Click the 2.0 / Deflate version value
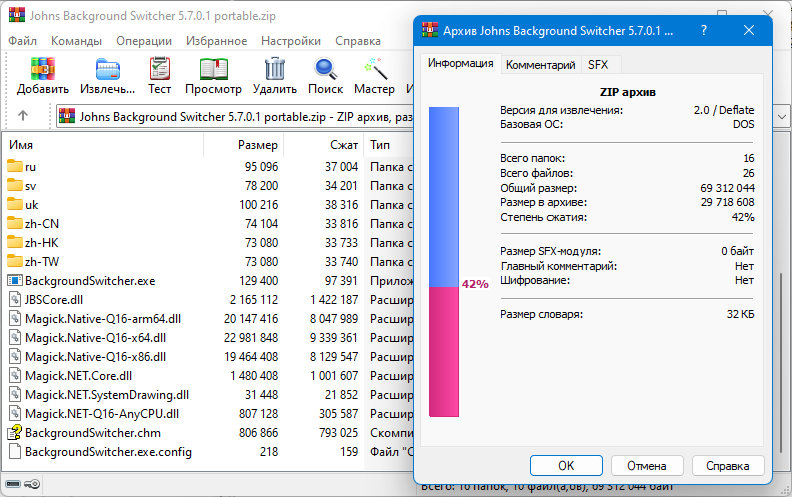 click(724, 110)
